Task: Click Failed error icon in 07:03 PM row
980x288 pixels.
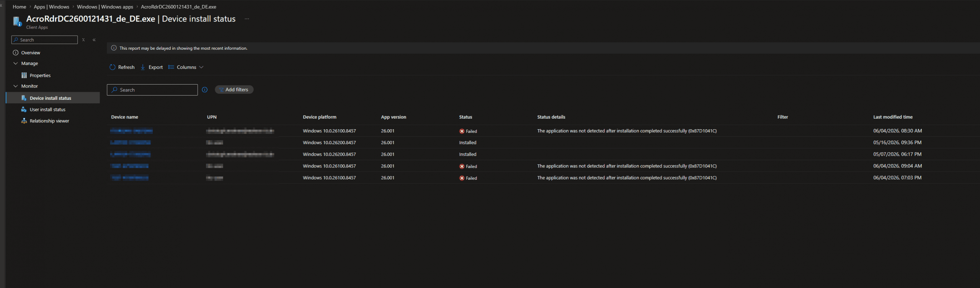Action: pyautogui.click(x=462, y=178)
